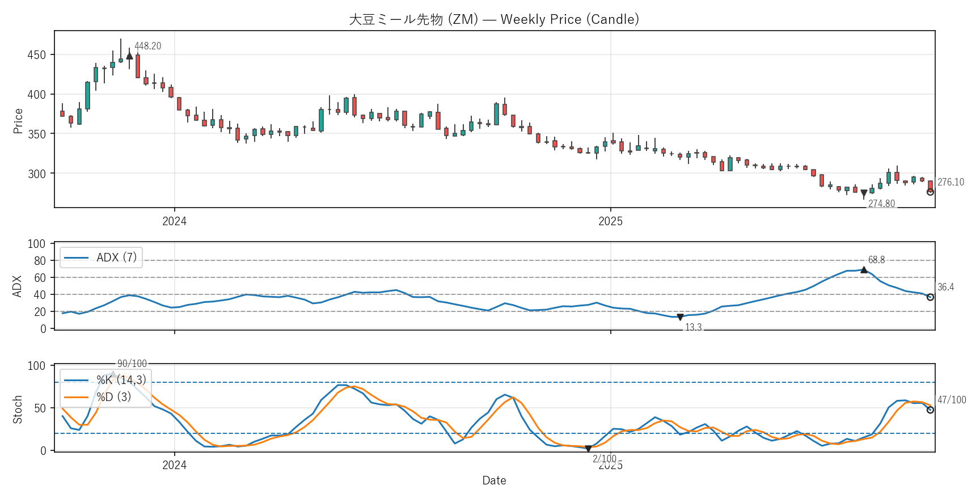Click the 274.80 price low triangle marker
Image resolution: width=980 pixels, height=498 pixels.
click(864, 193)
